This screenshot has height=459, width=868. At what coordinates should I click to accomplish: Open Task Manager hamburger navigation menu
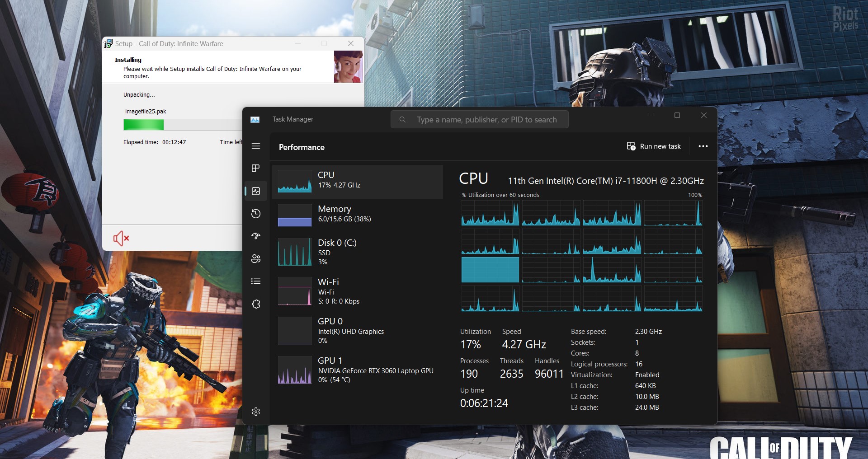click(256, 146)
